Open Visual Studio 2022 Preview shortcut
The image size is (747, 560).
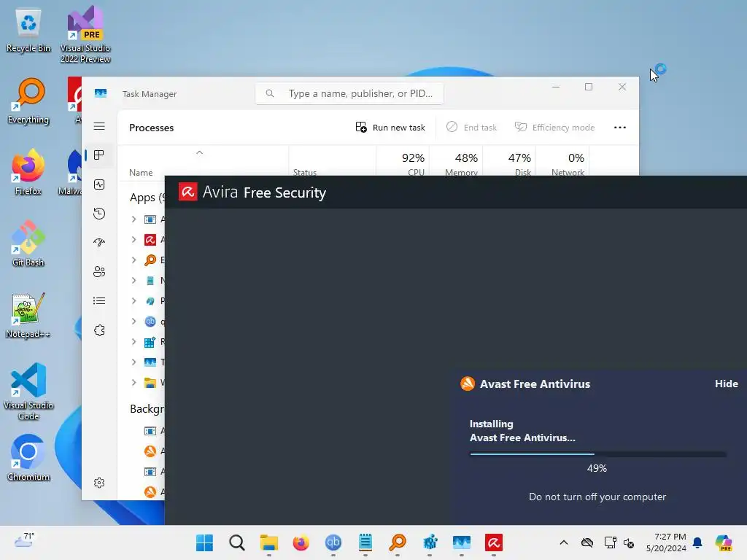[85, 35]
